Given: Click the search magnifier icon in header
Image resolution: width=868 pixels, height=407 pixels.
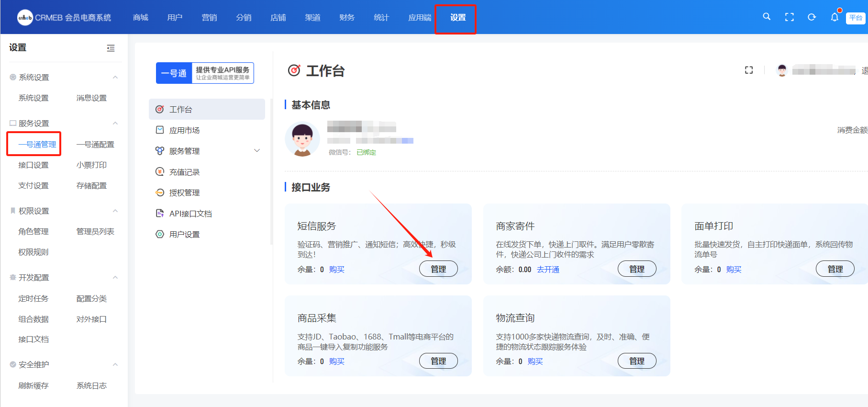Looking at the screenshot, I should click(767, 17).
